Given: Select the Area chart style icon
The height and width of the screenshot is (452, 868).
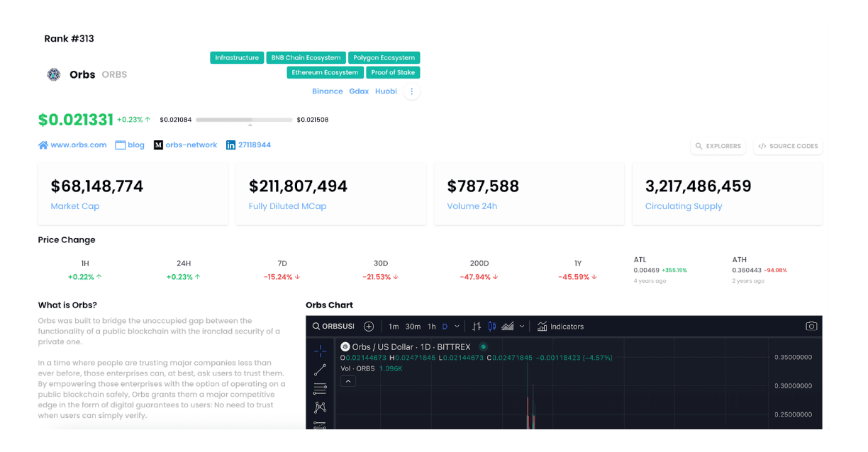Looking at the screenshot, I should click(x=508, y=327).
